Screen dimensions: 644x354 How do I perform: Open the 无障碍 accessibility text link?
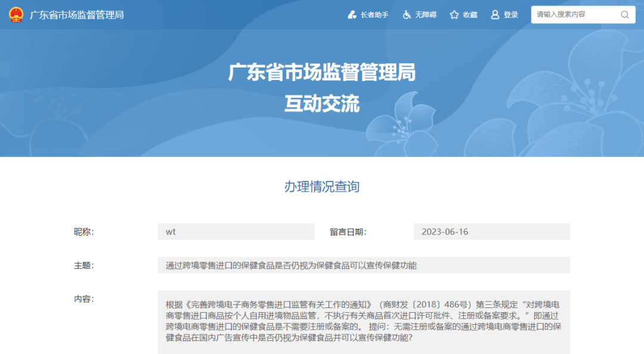coord(426,15)
